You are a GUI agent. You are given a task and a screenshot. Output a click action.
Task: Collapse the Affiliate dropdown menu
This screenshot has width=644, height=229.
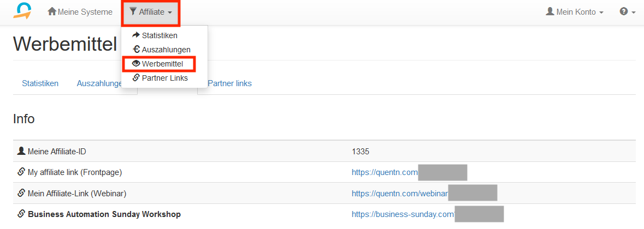point(151,12)
